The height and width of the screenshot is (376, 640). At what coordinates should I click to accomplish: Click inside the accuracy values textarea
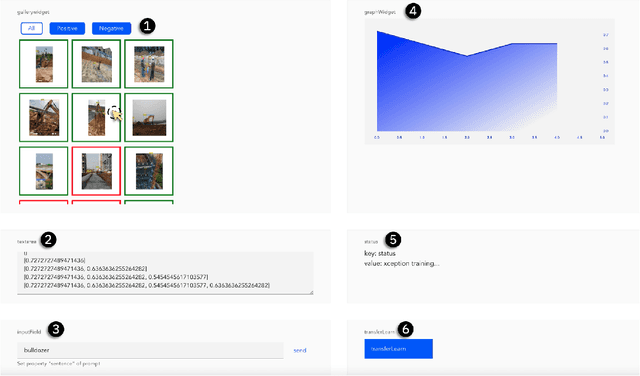165,273
